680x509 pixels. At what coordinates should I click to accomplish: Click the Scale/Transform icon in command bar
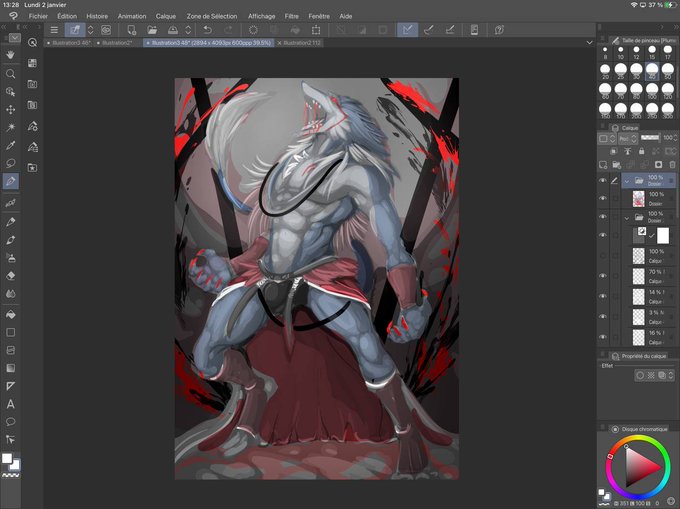click(x=316, y=30)
